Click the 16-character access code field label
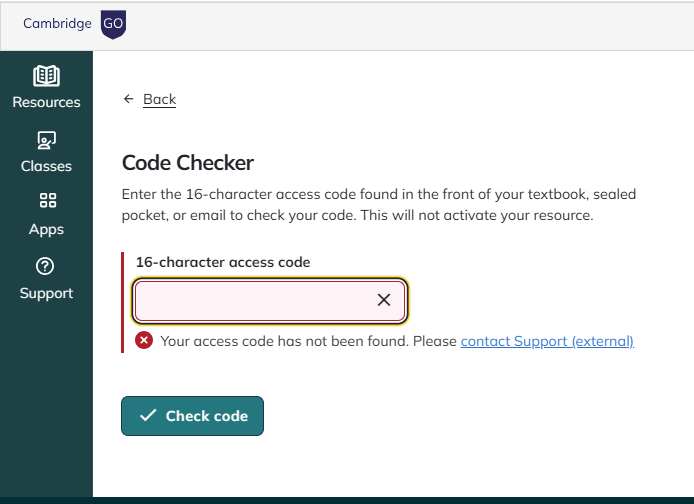 (x=223, y=262)
